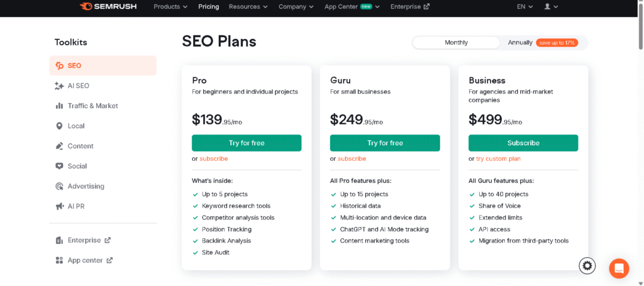Click try custom plan link

(x=498, y=158)
